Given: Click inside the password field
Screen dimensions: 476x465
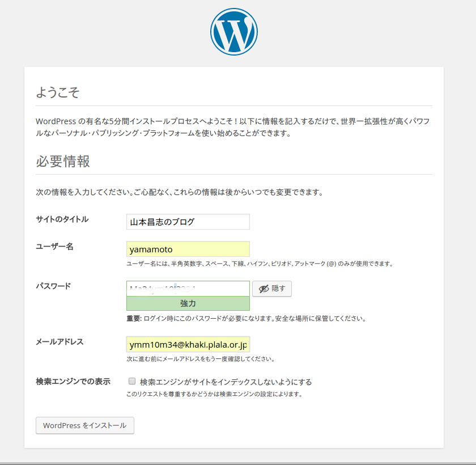Looking at the screenshot, I should pos(188,289).
